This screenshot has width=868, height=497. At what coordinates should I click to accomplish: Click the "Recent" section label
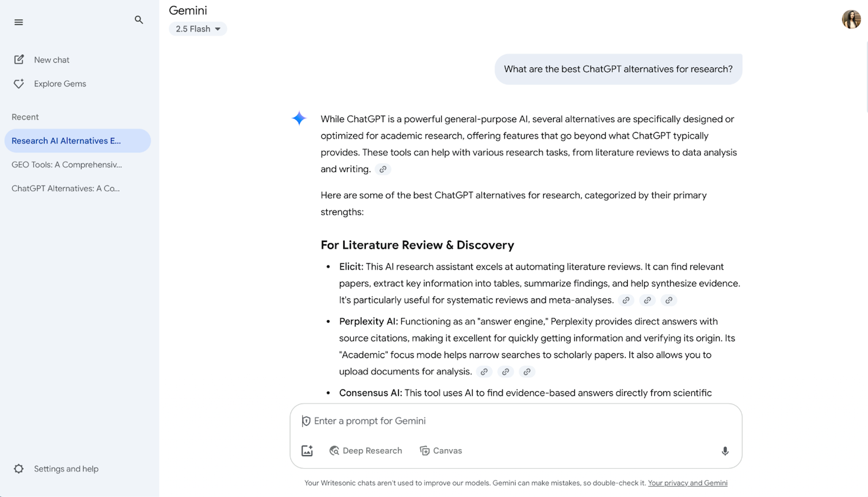click(25, 117)
